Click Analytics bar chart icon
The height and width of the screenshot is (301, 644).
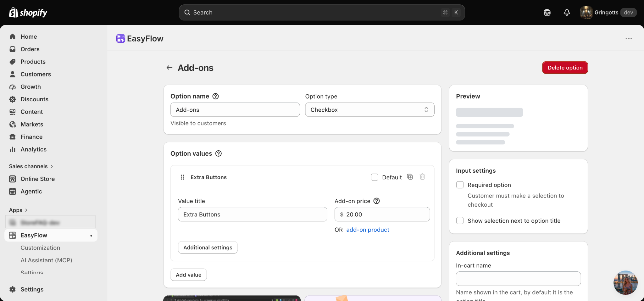(13, 149)
